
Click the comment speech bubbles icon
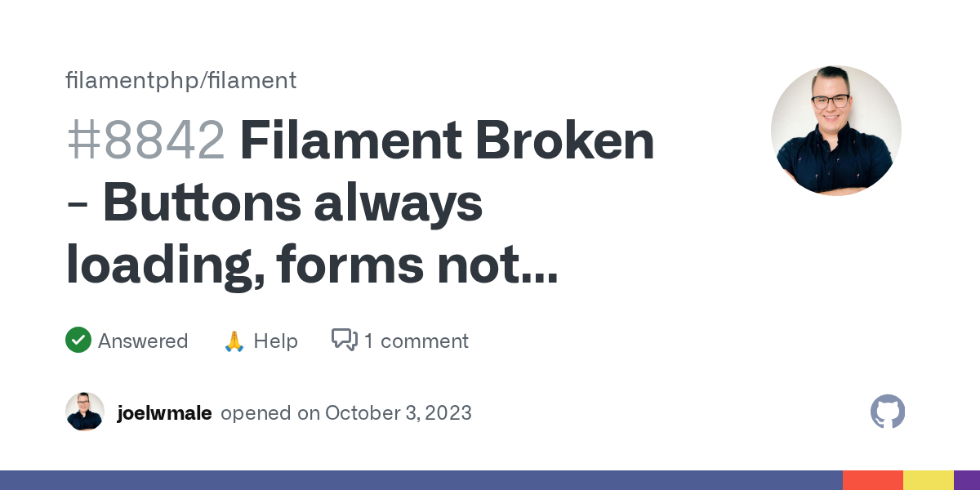pos(344,340)
